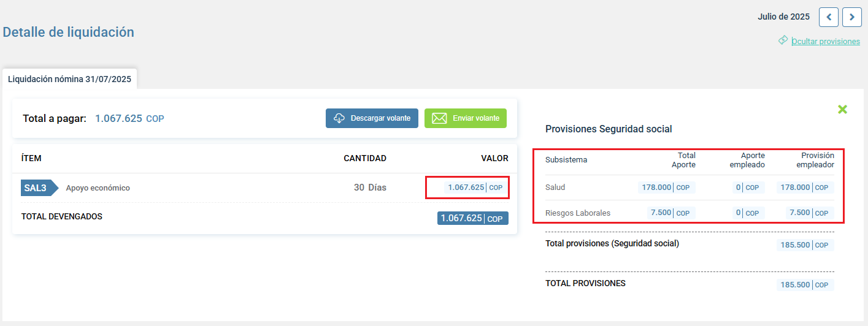Image resolution: width=868 pixels, height=326 pixels.
Task: Download the payslip with Descargar volante
Action: point(372,118)
